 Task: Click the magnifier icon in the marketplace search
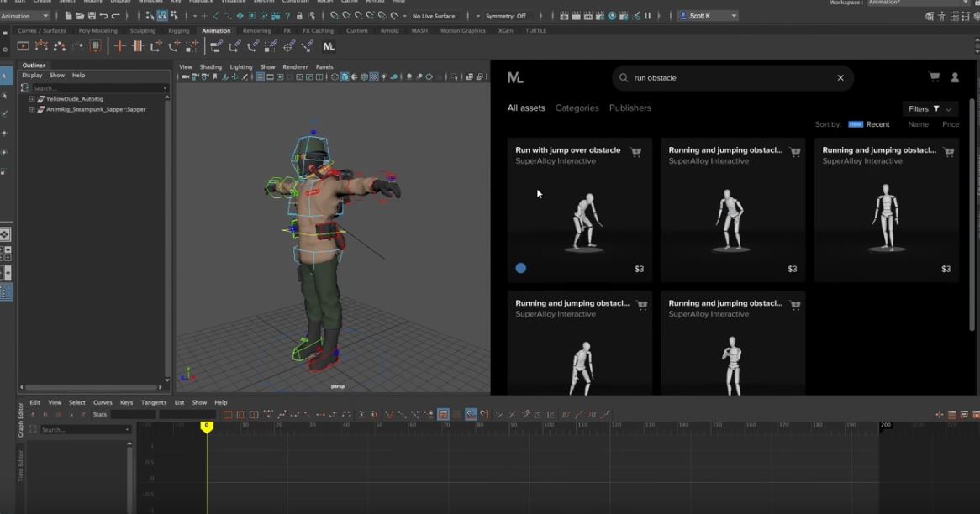point(624,78)
